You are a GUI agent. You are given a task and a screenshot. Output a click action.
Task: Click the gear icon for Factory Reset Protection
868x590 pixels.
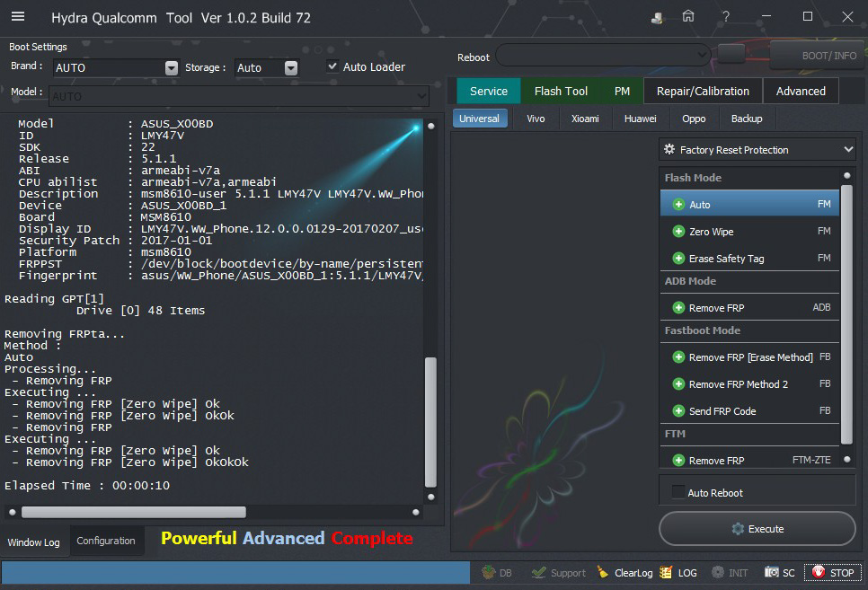[669, 149]
